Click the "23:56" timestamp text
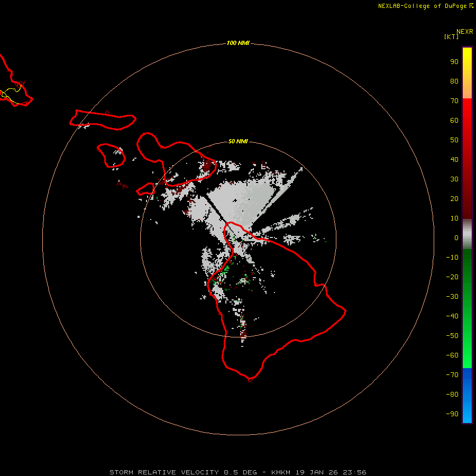The image size is (476, 476). point(354,472)
